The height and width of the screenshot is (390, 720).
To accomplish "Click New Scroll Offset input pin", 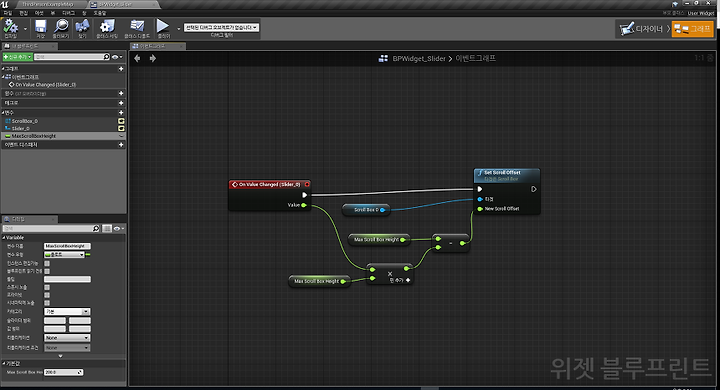I will coord(480,209).
